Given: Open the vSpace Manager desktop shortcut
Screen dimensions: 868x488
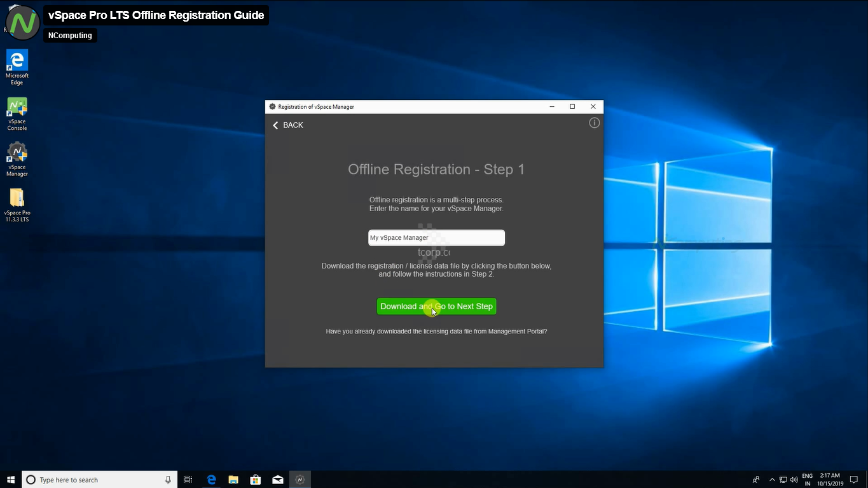Looking at the screenshot, I should coord(17,159).
